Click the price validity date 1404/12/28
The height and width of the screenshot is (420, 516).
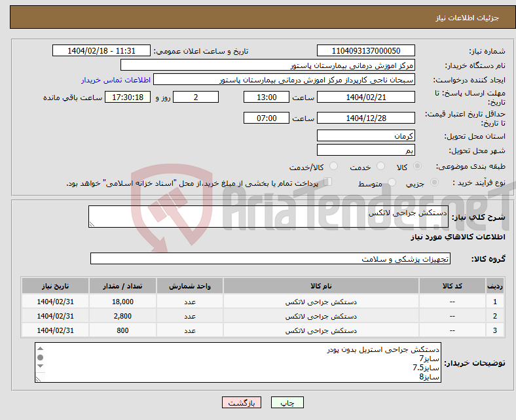(x=365, y=118)
